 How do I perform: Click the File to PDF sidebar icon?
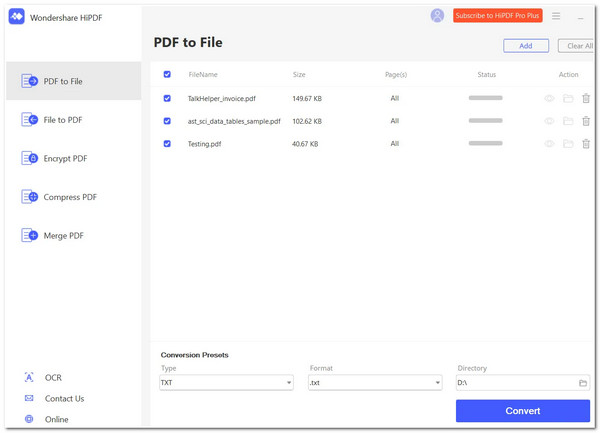(x=29, y=120)
